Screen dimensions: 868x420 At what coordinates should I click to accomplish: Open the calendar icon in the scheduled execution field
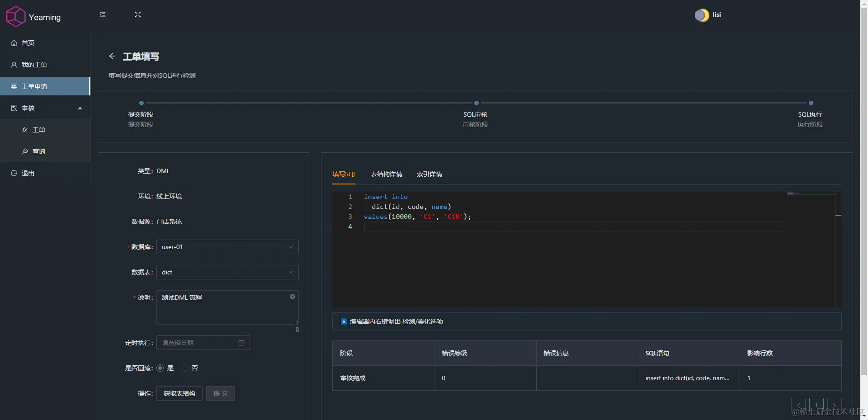tap(241, 343)
